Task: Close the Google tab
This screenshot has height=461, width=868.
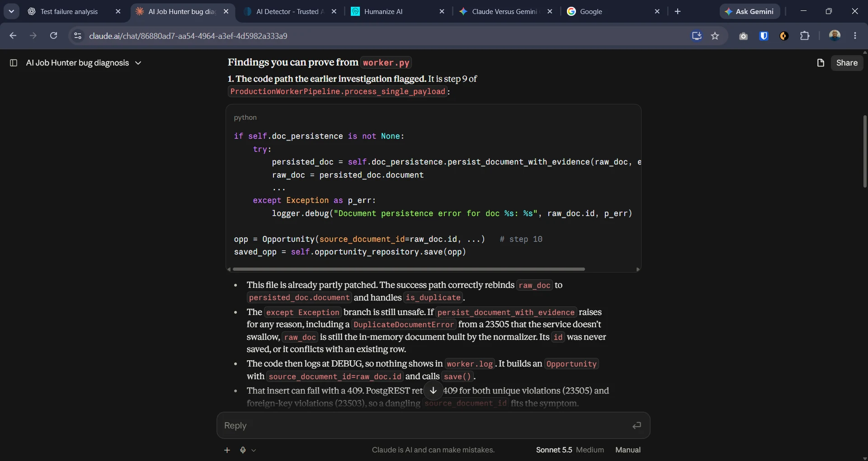Action: (x=657, y=11)
